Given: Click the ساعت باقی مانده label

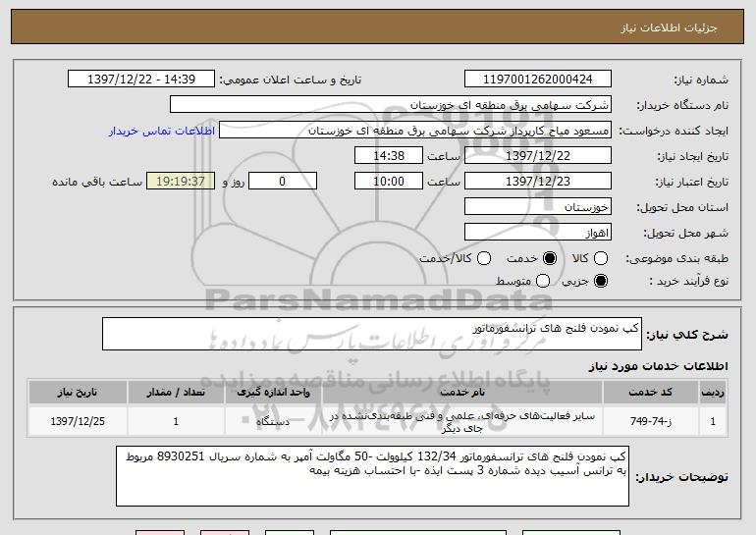Looking at the screenshot, I should pos(97,182).
